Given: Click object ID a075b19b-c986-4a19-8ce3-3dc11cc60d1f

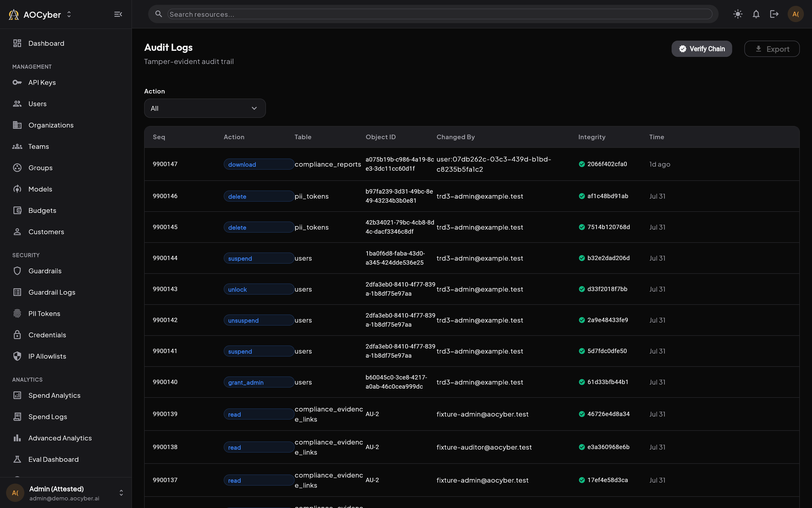Looking at the screenshot, I should 400,164.
